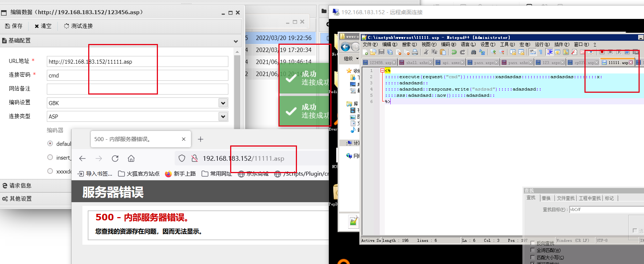Image resolution: width=644 pixels, height=264 pixels.
Task: Click Notepad++ Find binoculars icon
Action: pos(473,52)
